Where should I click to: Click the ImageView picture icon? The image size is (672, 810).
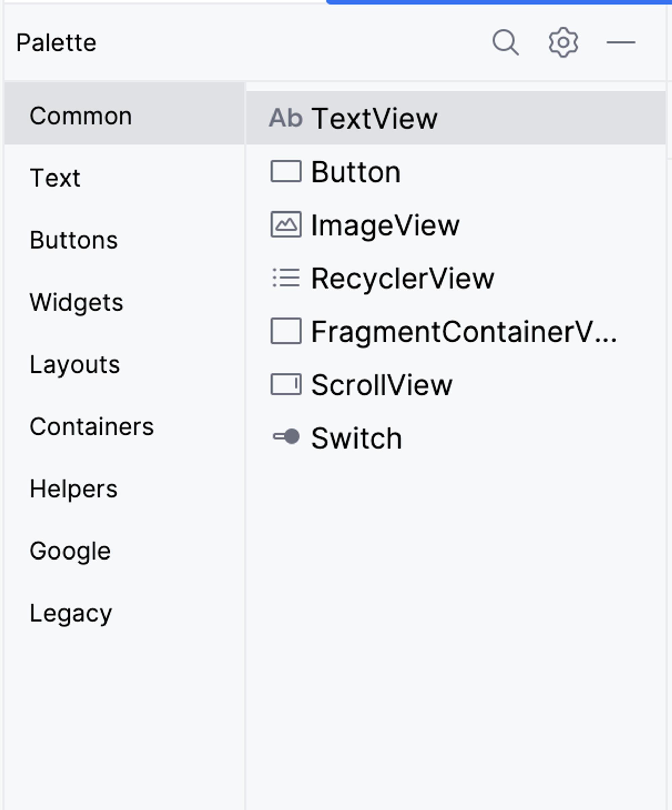coord(286,225)
